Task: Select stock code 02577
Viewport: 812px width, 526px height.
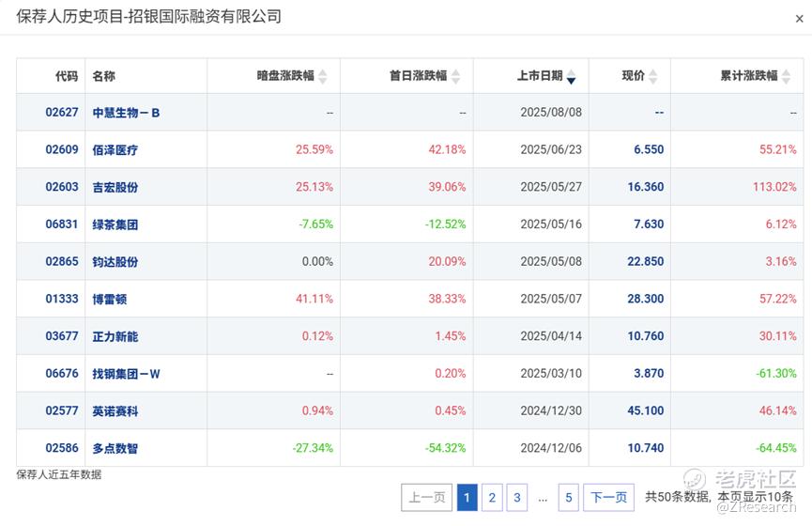Action: [62, 411]
